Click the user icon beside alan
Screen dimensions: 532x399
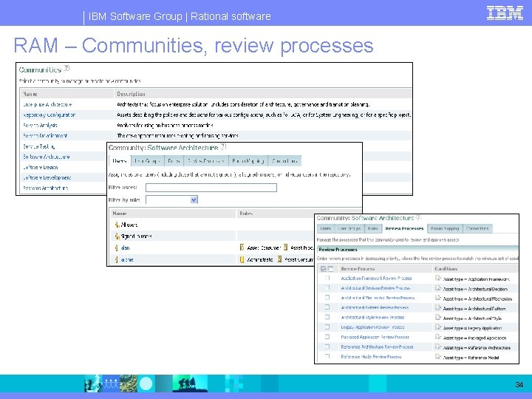(117, 248)
